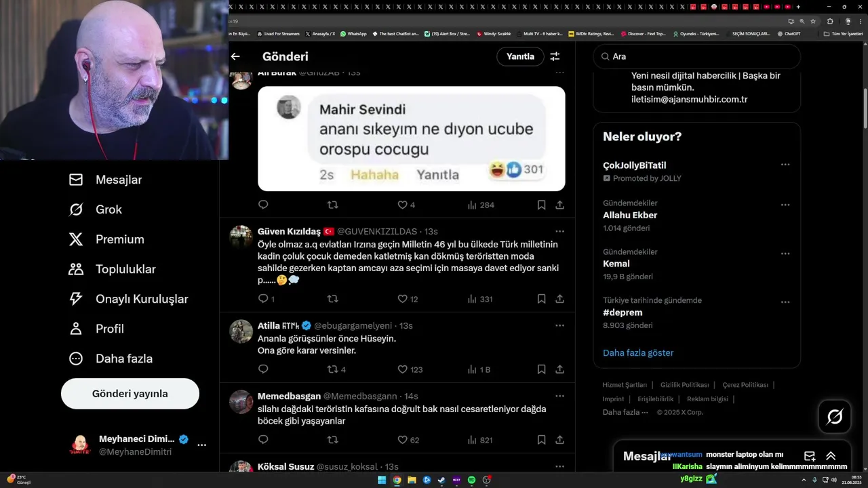Image resolution: width=868 pixels, height=488 pixels.
Task: Open Steam from the taskbar
Action: [x=441, y=480]
